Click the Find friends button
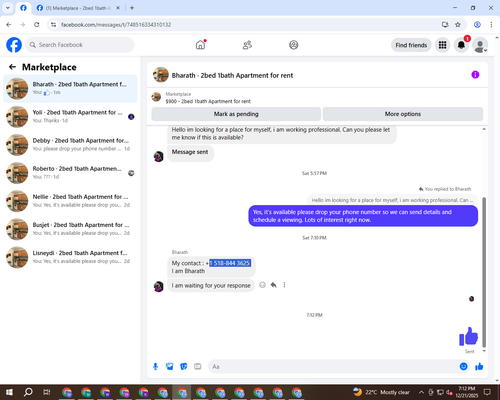 pos(411,45)
